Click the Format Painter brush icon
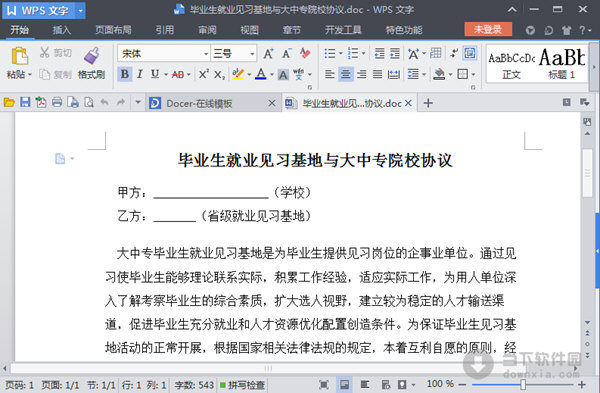600x393 pixels. click(91, 56)
